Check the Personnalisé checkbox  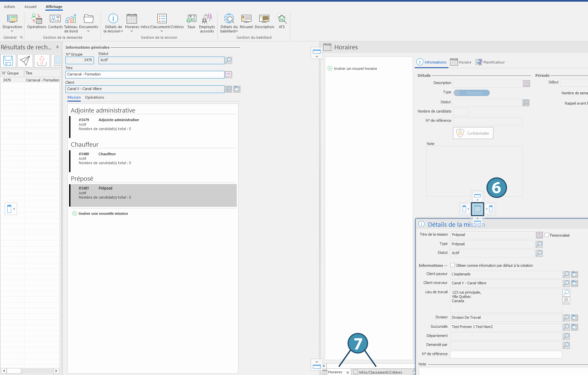547,235
